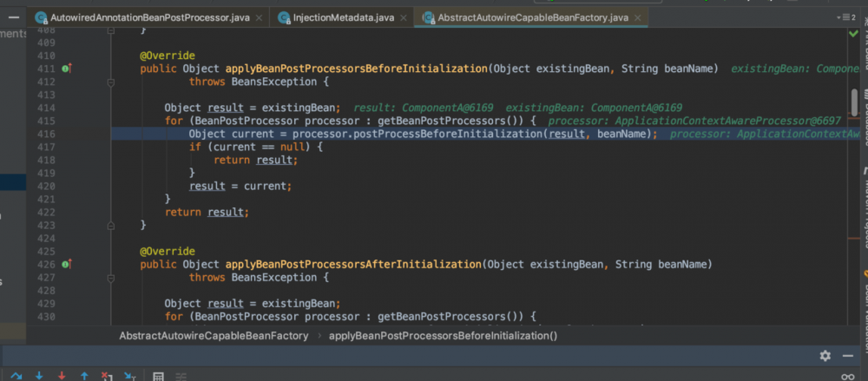
Task: Click Step Over debugger icon
Action: 16,376
